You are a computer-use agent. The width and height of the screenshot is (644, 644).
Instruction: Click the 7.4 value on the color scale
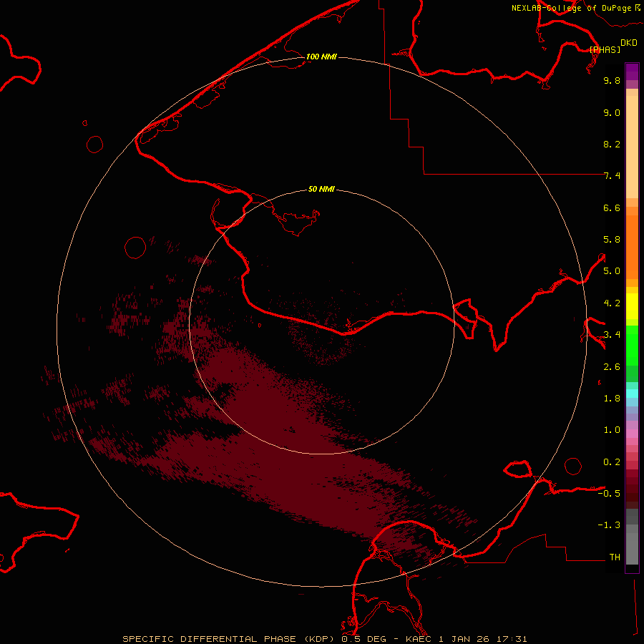pos(612,176)
